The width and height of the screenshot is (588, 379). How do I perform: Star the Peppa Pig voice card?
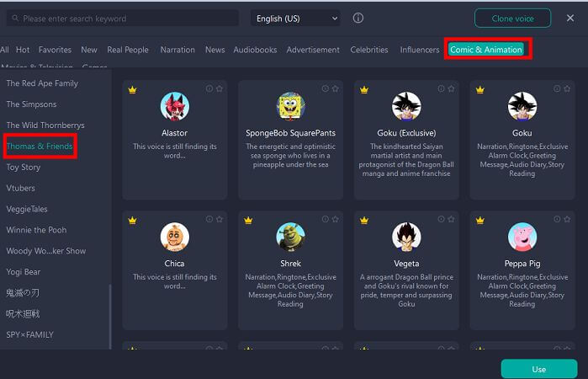[567, 219]
